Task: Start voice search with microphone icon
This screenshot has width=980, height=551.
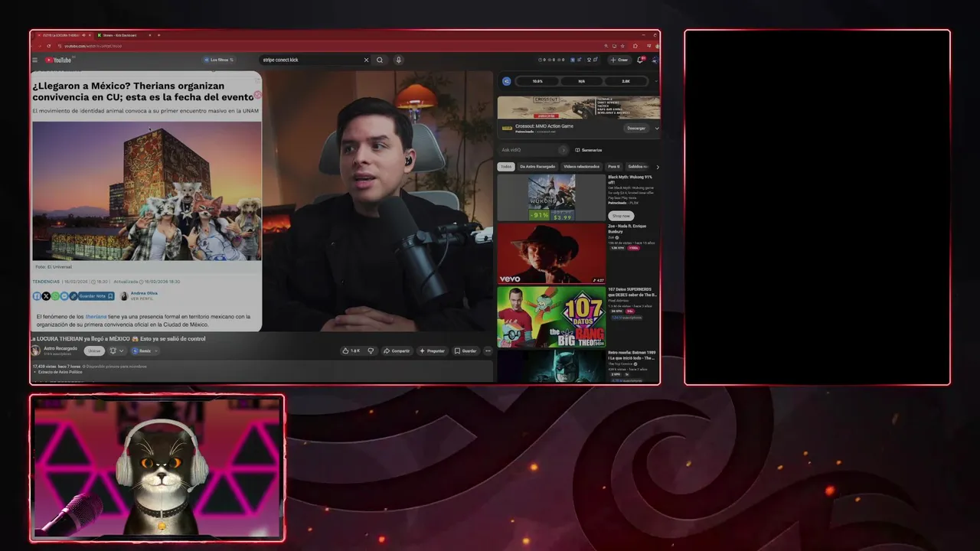Action: coord(399,60)
